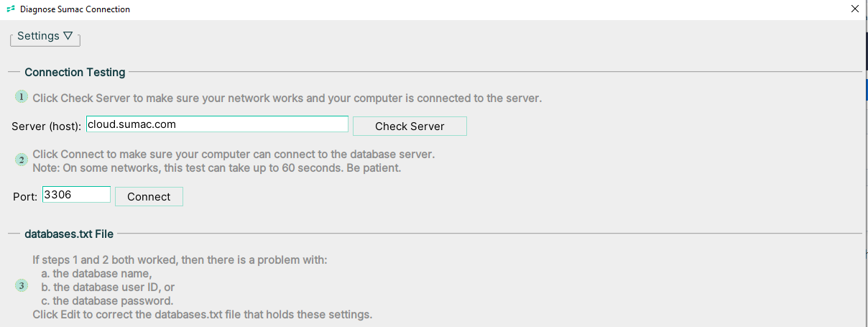Viewport: 868px width, 327px height.
Task: Click the text 'a. the database name,'
Action: click(x=96, y=273)
